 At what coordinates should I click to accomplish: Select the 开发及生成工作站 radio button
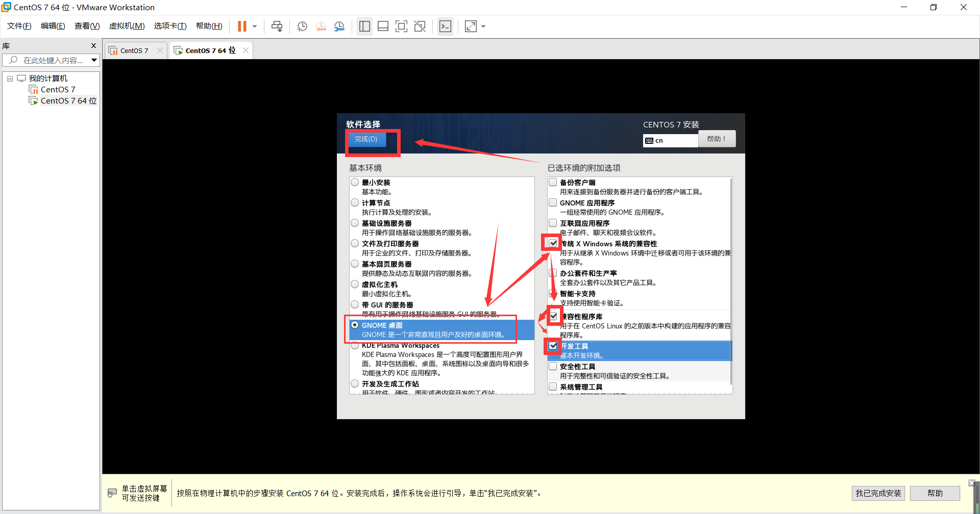(355, 383)
